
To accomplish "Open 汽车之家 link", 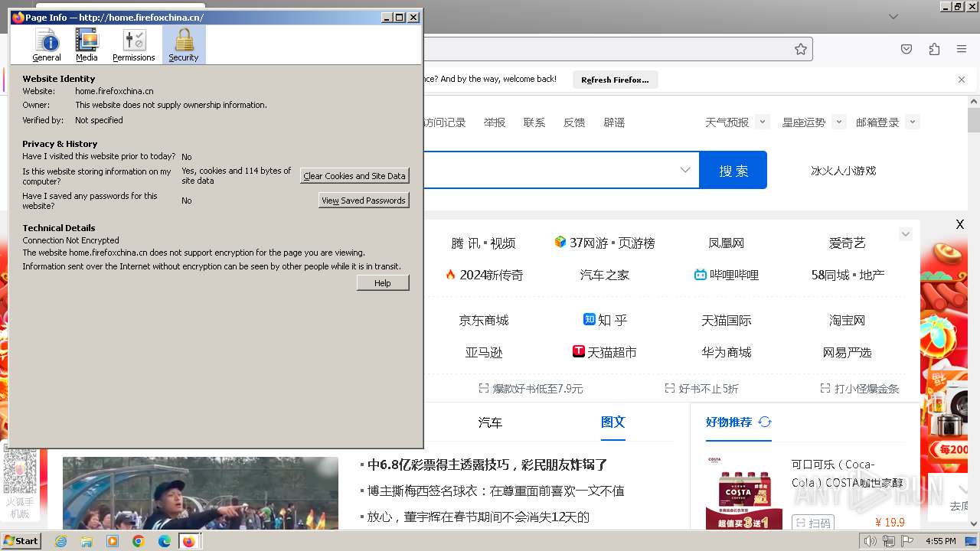I will (605, 275).
